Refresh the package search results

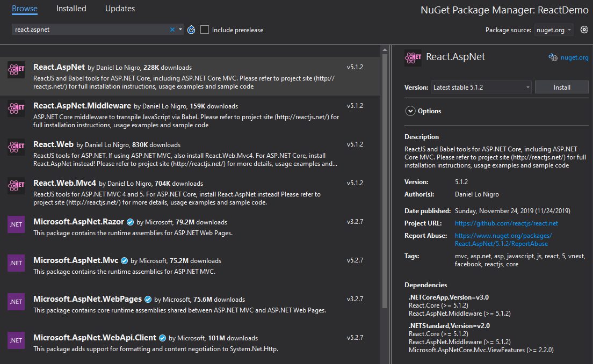tap(191, 30)
